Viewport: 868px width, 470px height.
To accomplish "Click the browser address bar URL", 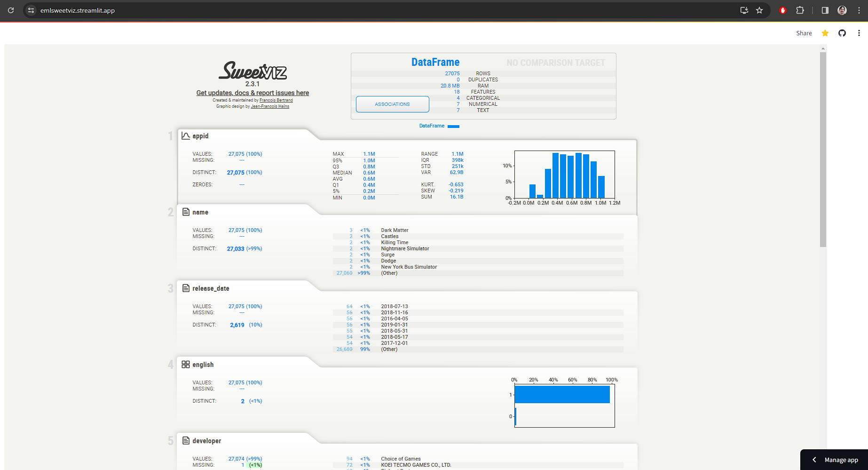I will click(78, 10).
